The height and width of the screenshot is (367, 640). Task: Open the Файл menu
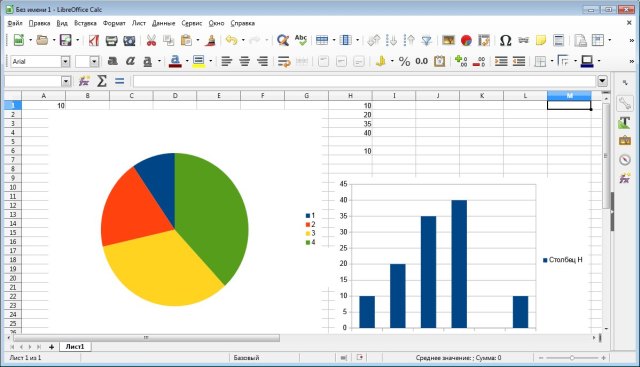pyautogui.click(x=15, y=23)
